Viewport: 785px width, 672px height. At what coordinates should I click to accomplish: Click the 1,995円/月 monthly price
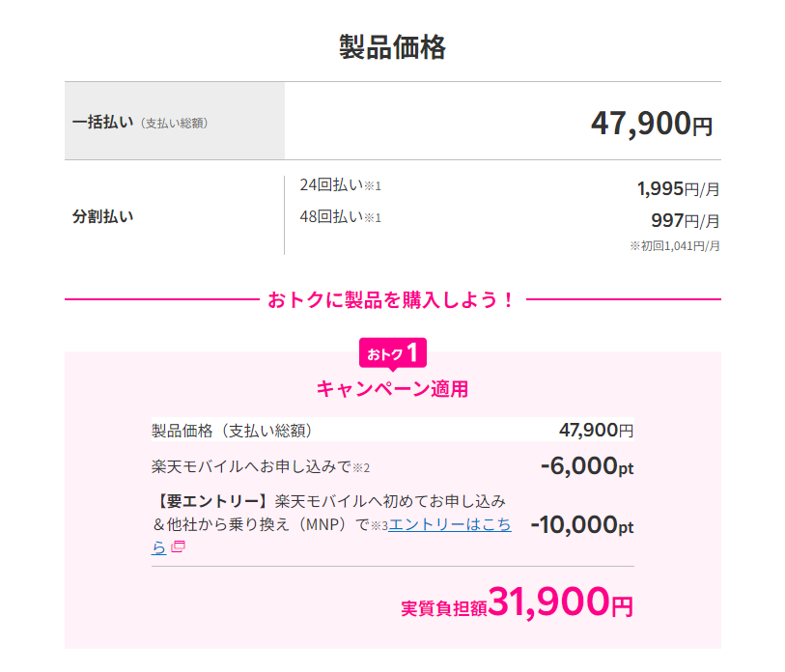pyautogui.click(x=678, y=189)
